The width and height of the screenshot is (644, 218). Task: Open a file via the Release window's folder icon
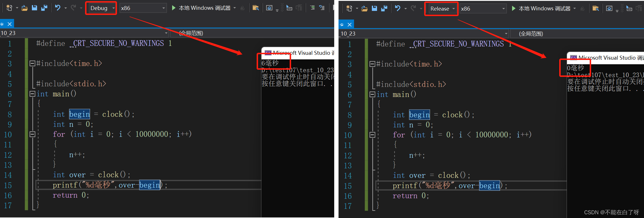(x=365, y=9)
